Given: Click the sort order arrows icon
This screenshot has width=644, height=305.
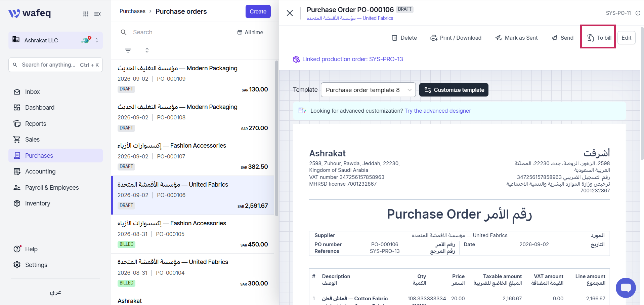Looking at the screenshot, I should [147, 50].
